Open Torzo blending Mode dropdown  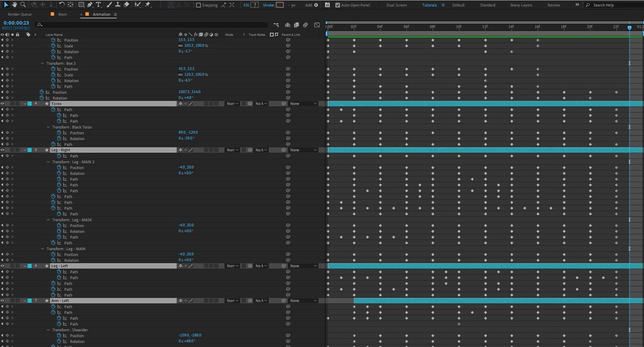click(x=233, y=104)
